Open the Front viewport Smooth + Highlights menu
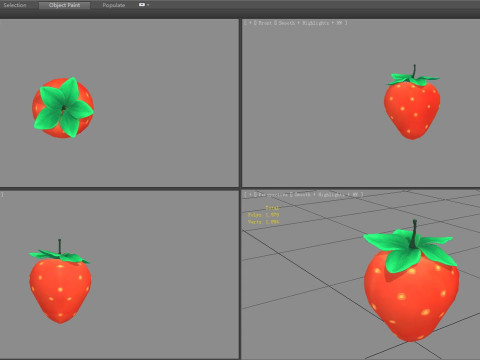 pyautogui.click(x=310, y=23)
